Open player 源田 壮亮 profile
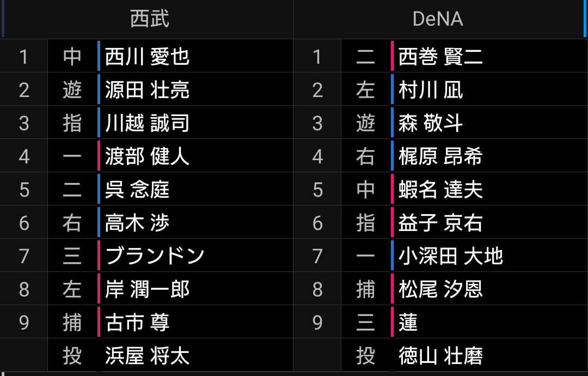 pyautogui.click(x=147, y=90)
